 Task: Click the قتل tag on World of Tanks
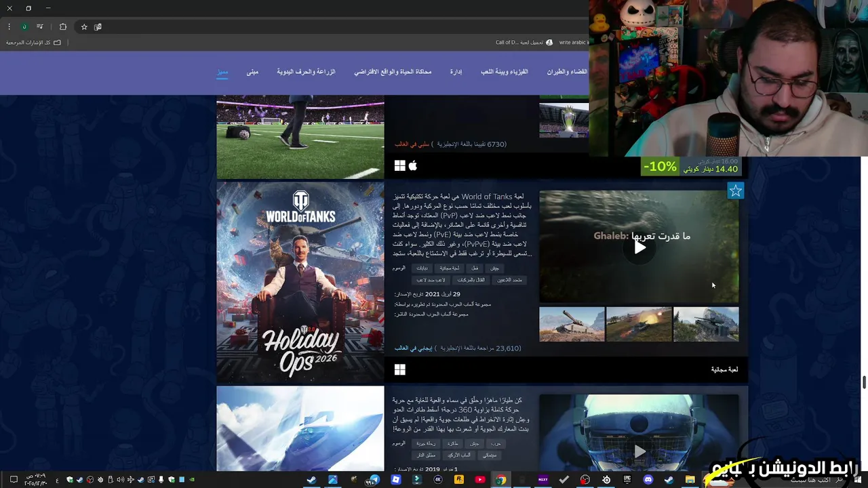(x=475, y=268)
